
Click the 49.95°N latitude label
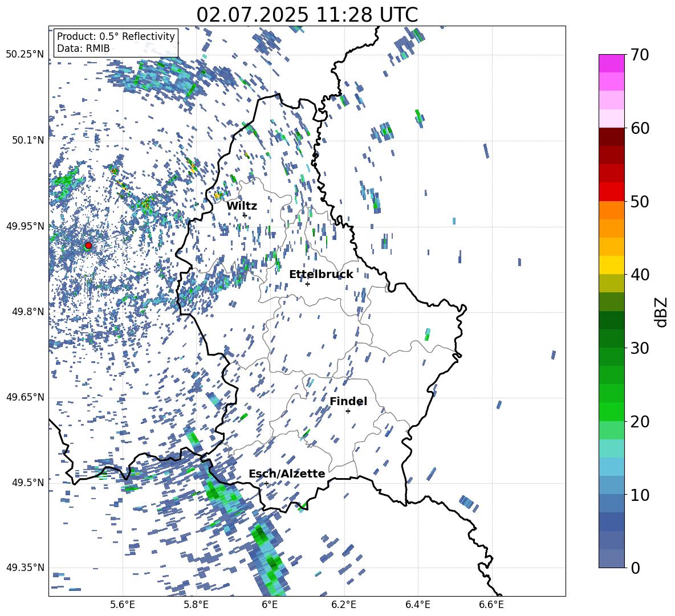25,226
